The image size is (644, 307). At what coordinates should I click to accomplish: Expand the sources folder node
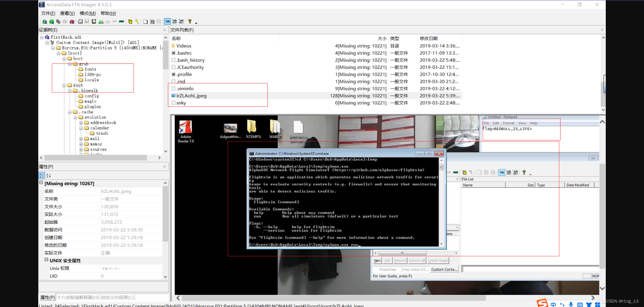(x=81, y=149)
